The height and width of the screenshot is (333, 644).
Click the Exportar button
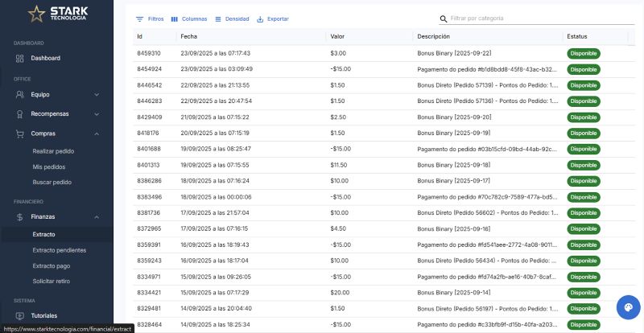point(272,18)
